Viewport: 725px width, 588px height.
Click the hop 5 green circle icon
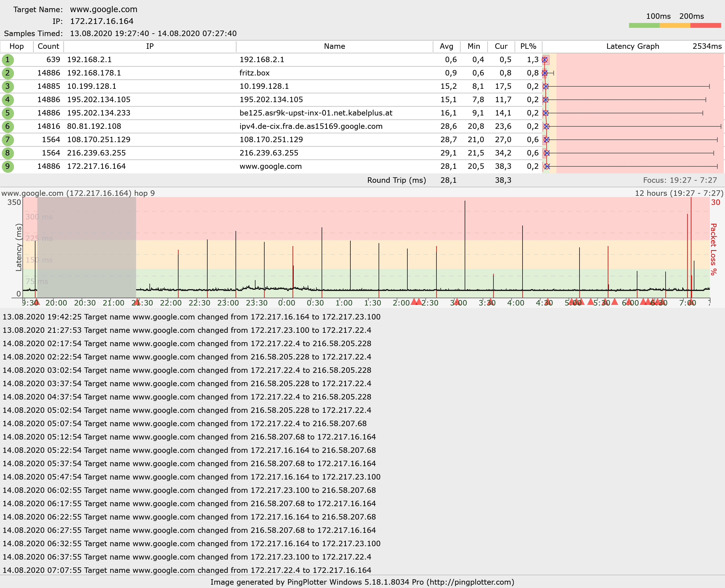point(8,113)
